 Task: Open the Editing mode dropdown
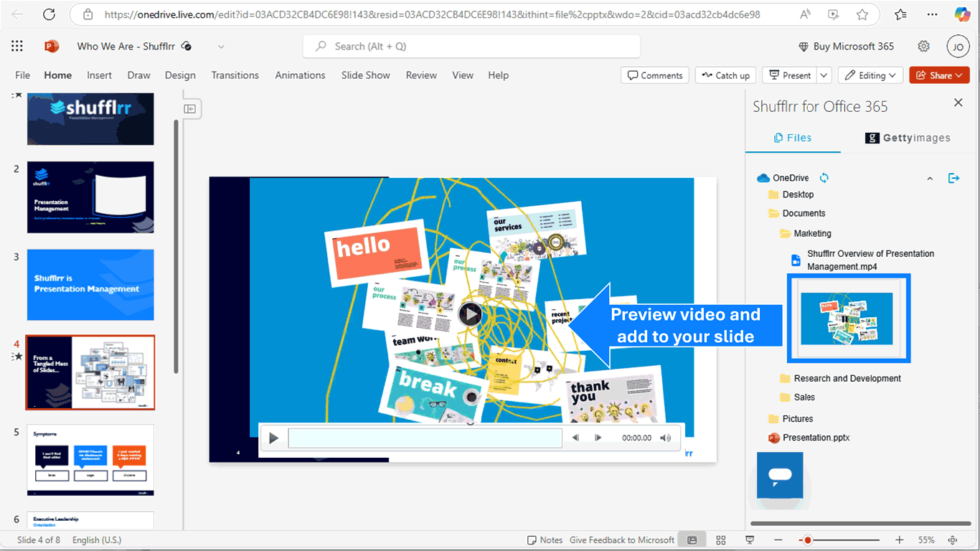click(870, 75)
